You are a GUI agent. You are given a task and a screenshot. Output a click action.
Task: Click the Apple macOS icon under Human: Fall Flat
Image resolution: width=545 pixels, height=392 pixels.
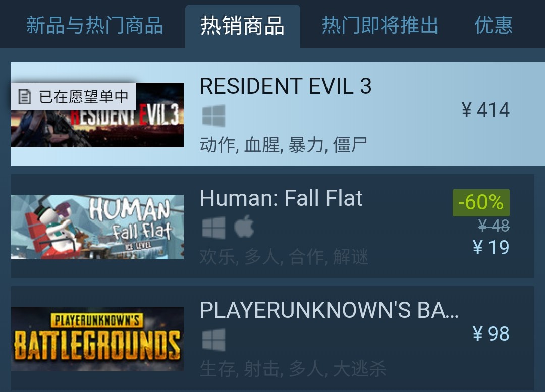click(244, 227)
